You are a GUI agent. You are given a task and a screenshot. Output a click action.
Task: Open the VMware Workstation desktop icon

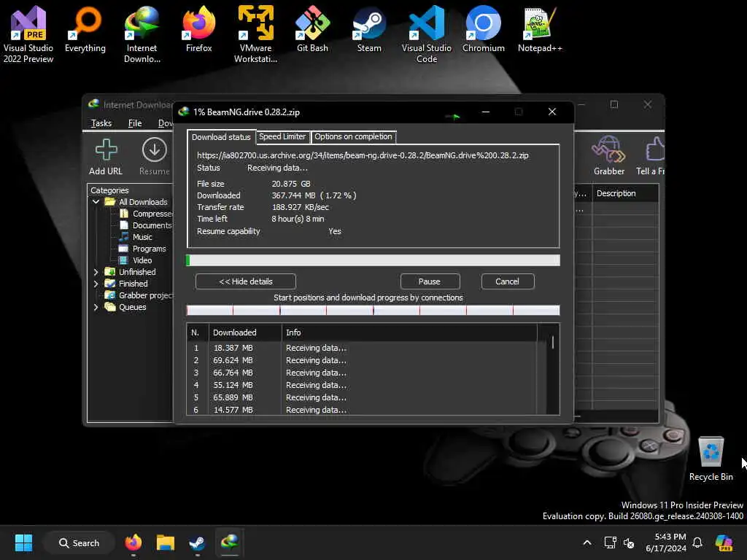[256, 34]
